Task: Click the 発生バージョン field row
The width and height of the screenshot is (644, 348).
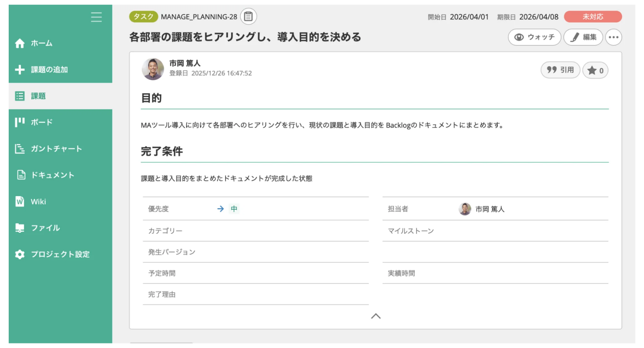Action: point(256,252)
